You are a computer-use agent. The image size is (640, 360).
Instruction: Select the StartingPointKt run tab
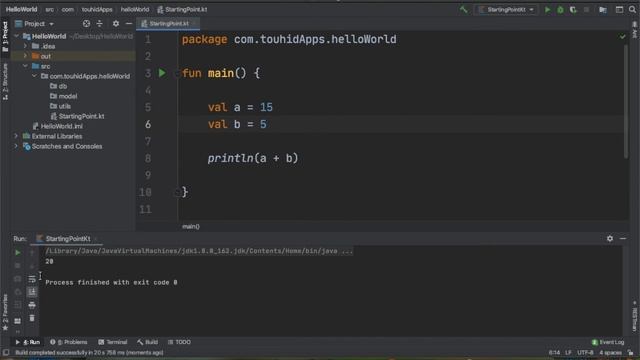(68, 239)
